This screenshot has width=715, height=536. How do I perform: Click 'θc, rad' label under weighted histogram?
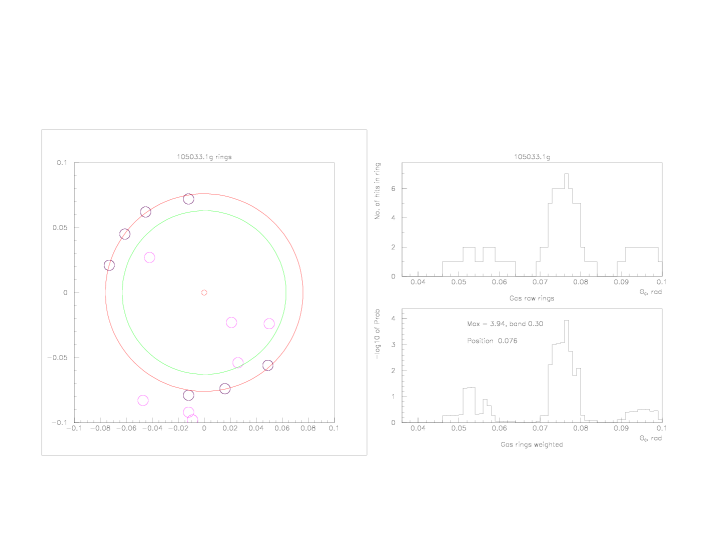pyautogui.click(x=650, y=438)
